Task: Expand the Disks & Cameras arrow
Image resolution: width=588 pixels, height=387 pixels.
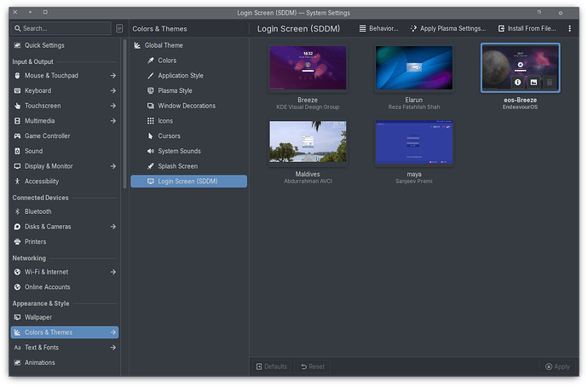Action: pyautogui.click(x=113, y=227)
